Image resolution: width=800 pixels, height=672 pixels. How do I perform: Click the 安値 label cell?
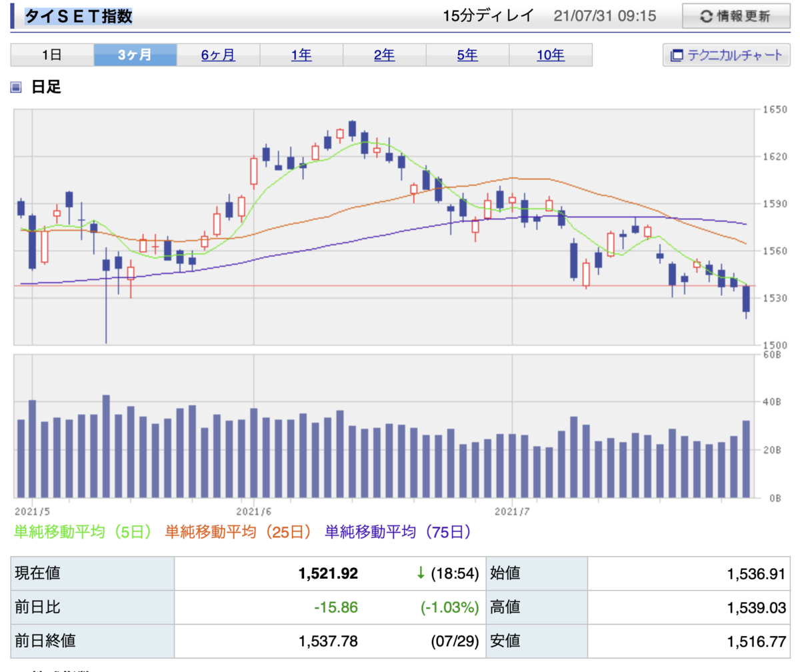coord(537,642)
